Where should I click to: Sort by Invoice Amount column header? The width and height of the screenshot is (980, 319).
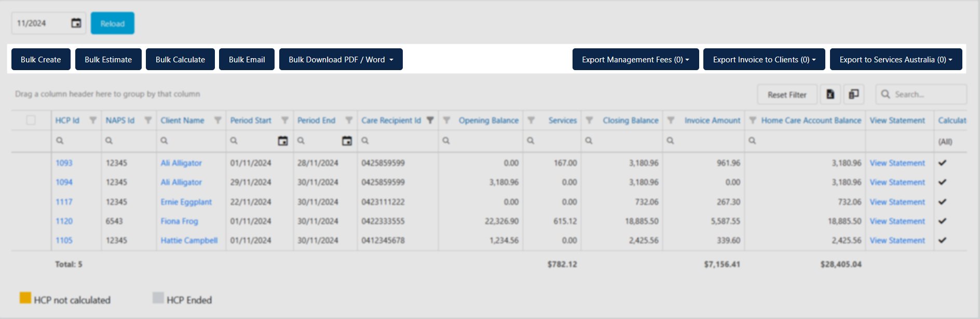[712, 120]
